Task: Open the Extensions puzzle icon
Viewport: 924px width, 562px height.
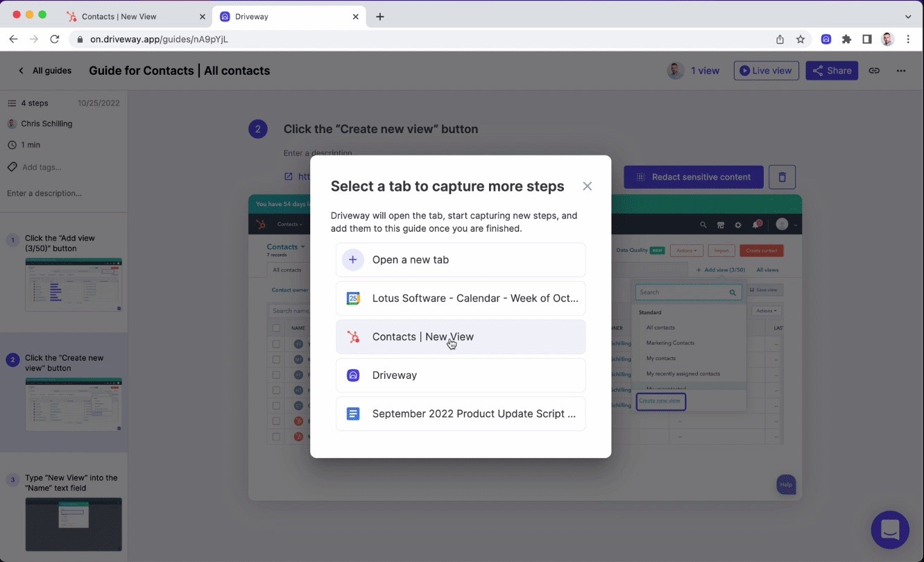Action: (846, 40)
